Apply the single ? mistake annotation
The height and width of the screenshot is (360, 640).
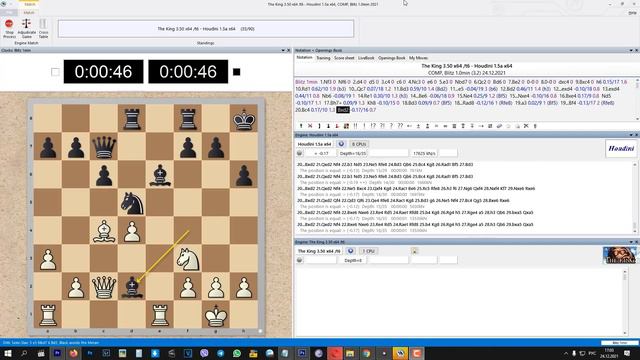(391, 126)
